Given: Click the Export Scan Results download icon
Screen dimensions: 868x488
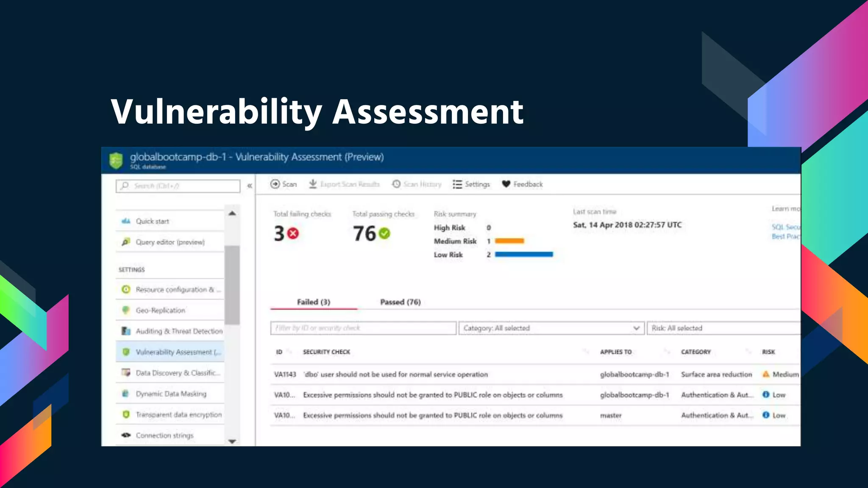Looking at the screenshot, I should point(313,184).
